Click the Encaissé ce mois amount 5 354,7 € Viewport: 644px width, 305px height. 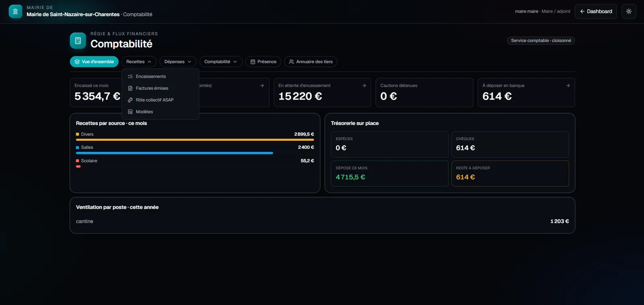(97, 96)
